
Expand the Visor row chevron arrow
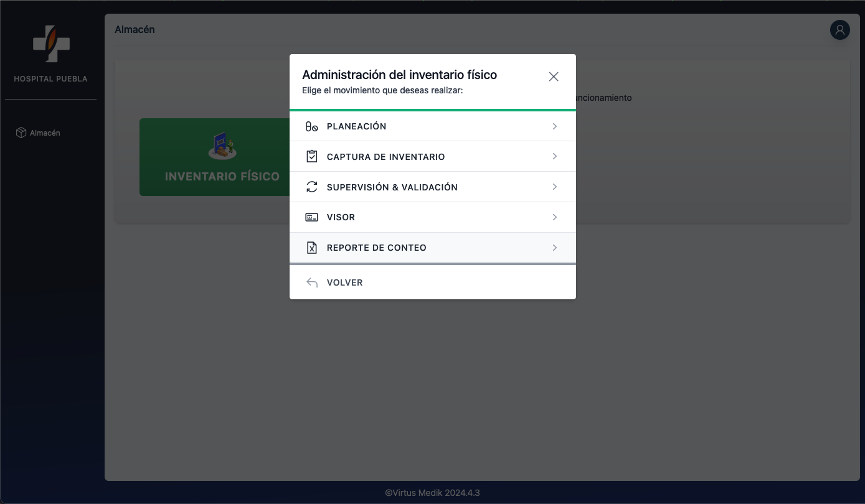[554, 218]
